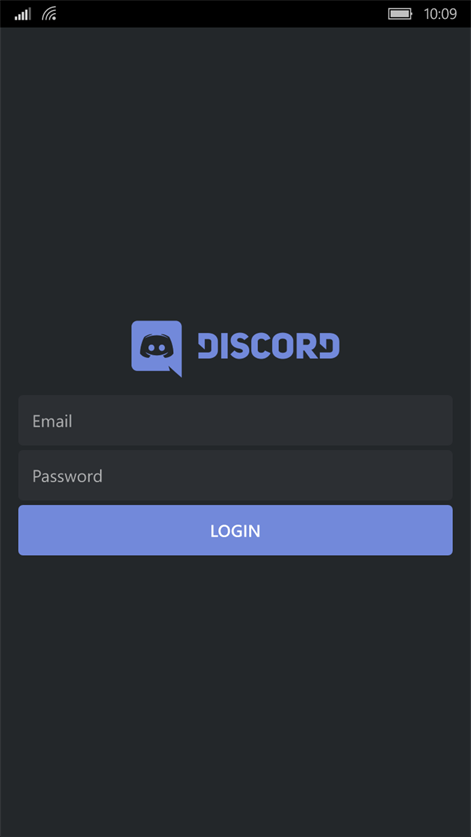Click the LOGIN button
This screenshot has height=837, width=471.
(236, 530)
